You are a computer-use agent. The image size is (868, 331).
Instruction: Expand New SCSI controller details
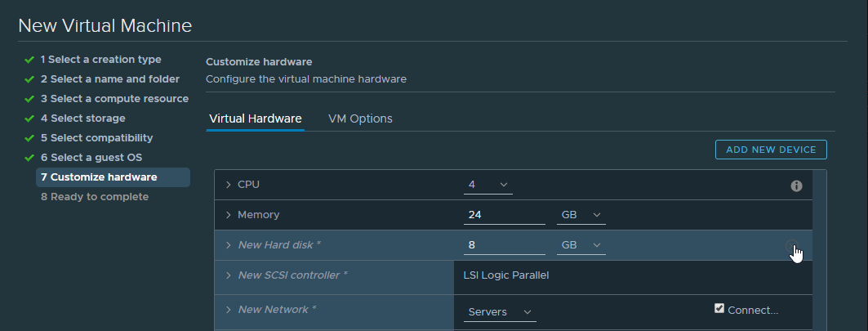229,275
